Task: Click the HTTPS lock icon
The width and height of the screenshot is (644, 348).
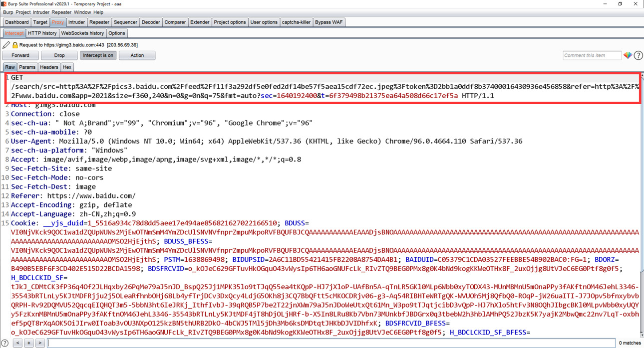Action: pos(15,45)
